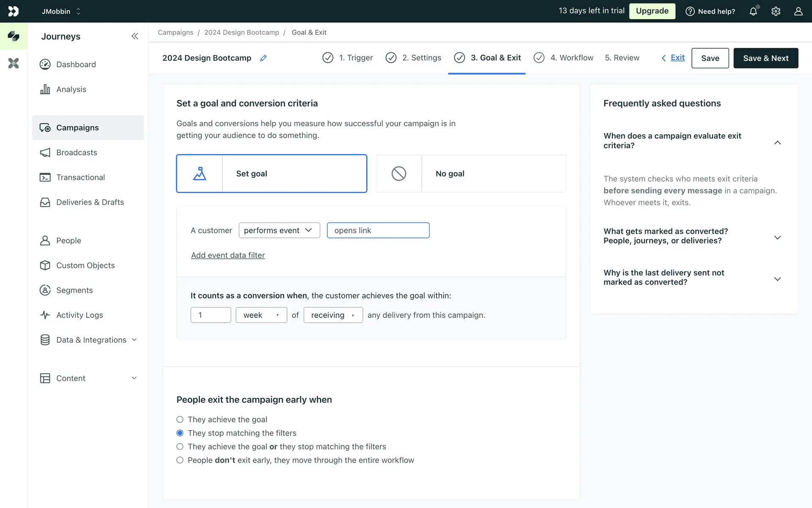Open the 'week' time unit dropdown
This screenshot has height=508, width=812.
(261, 315)
